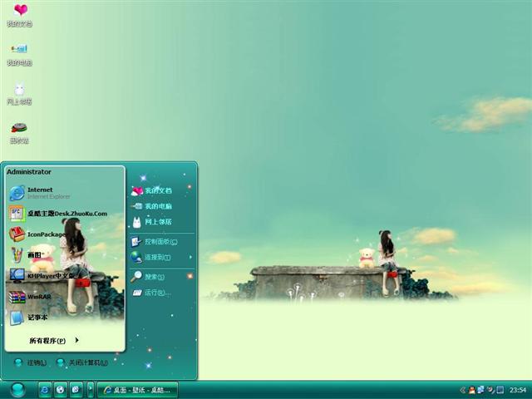Viewport: 532px width, 399px height.
Task: Switch to 桌面 - 壁纸 taskbar window
Action: 138,390
